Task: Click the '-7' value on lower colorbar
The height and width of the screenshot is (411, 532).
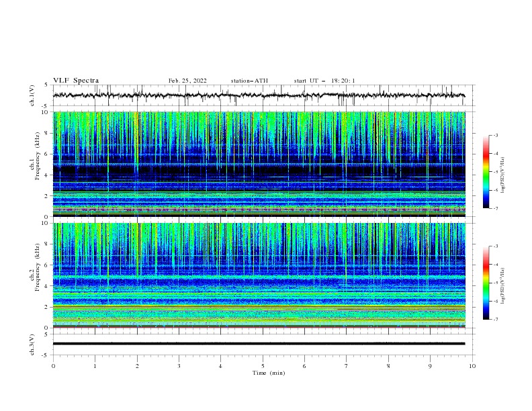Action: tap(495, 320)
